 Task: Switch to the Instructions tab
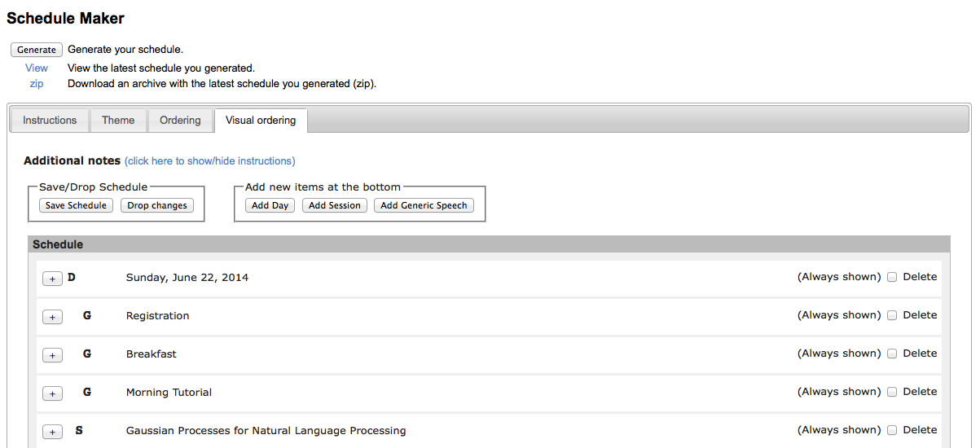[x=50, y=121]
